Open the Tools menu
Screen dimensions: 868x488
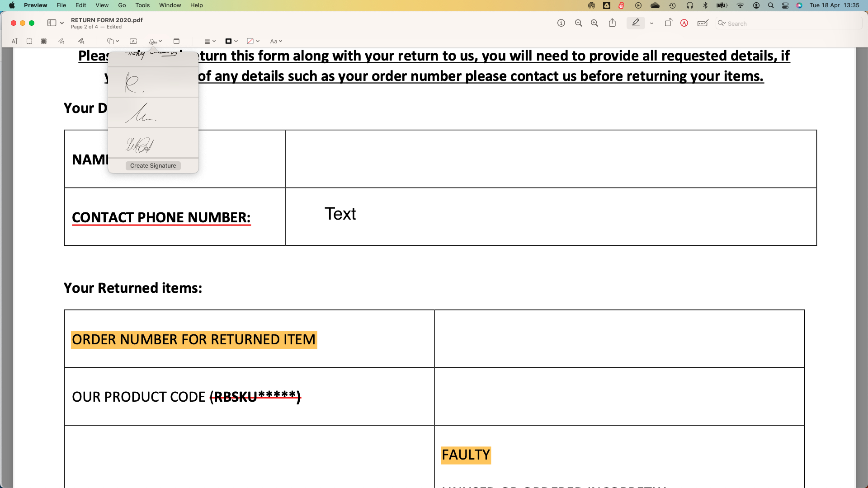click(142, 5)
